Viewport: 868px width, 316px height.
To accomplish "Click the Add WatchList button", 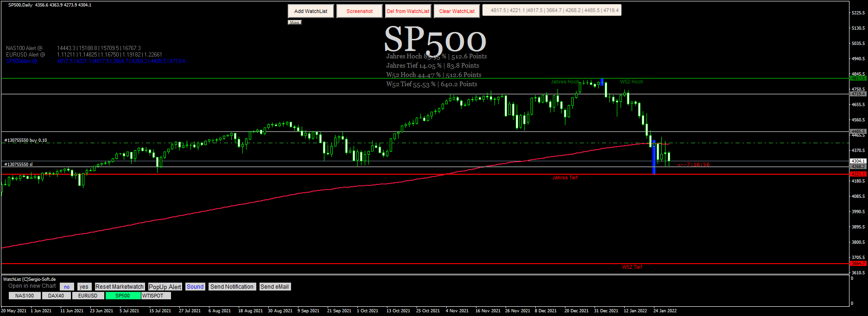I will click(x=310, y=11).
